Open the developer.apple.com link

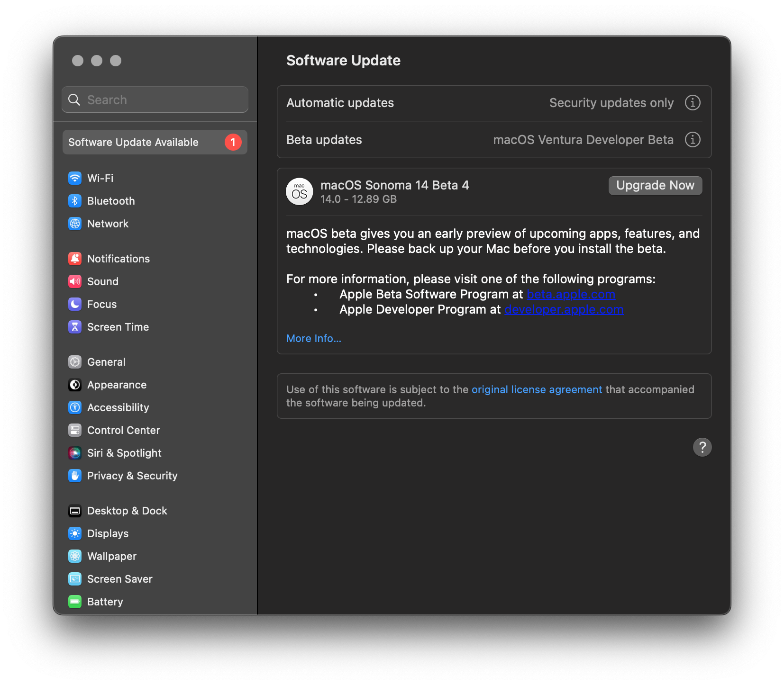(564, 309)
